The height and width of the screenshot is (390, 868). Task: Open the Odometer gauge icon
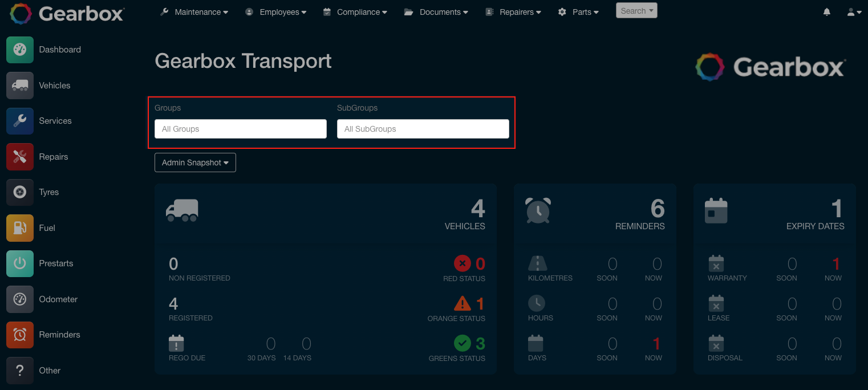click(x=20, y=299)
